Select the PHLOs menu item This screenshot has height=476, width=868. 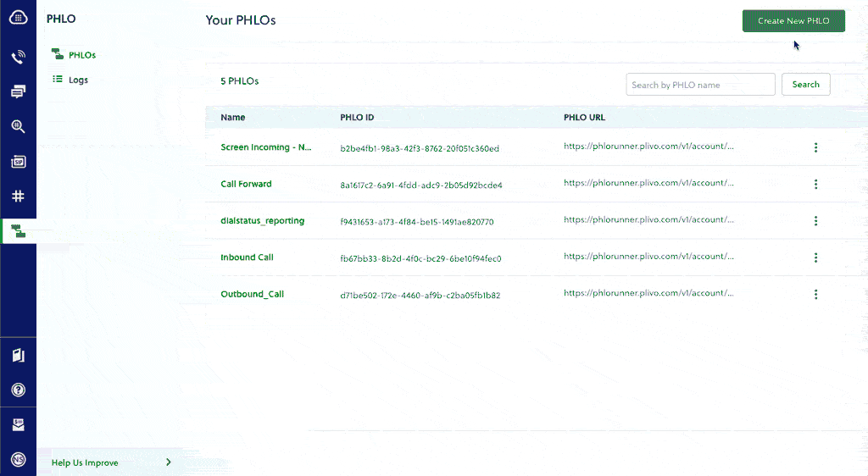point(82,55)
